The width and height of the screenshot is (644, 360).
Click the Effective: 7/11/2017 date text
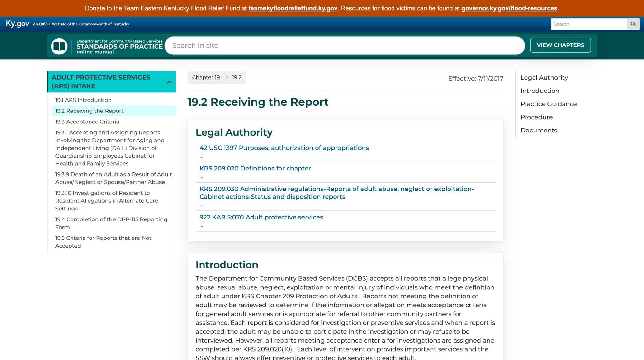[476, 79]
